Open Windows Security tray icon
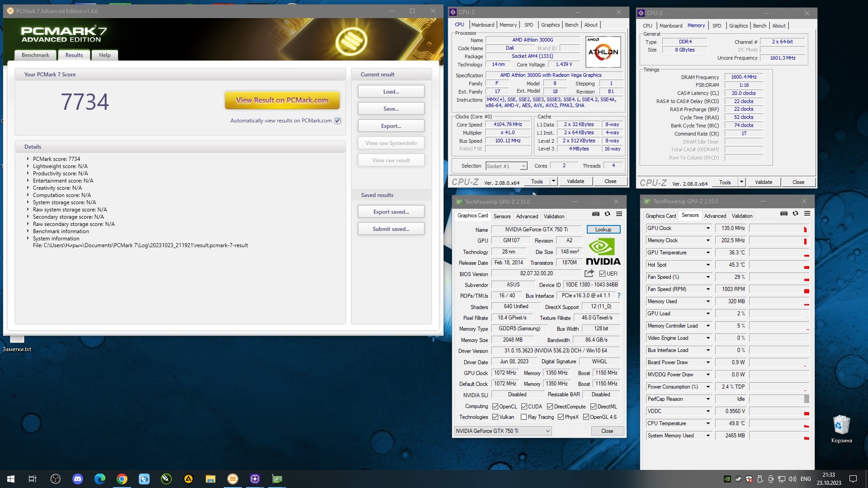The width and height of the screenshot is (868, 488). point(749,479)
